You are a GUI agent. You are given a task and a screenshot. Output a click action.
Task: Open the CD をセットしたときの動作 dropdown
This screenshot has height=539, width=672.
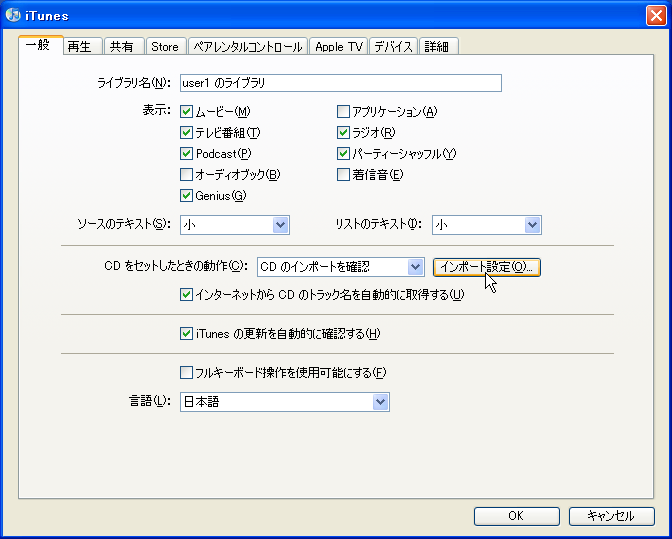click(x=341, y=267)
